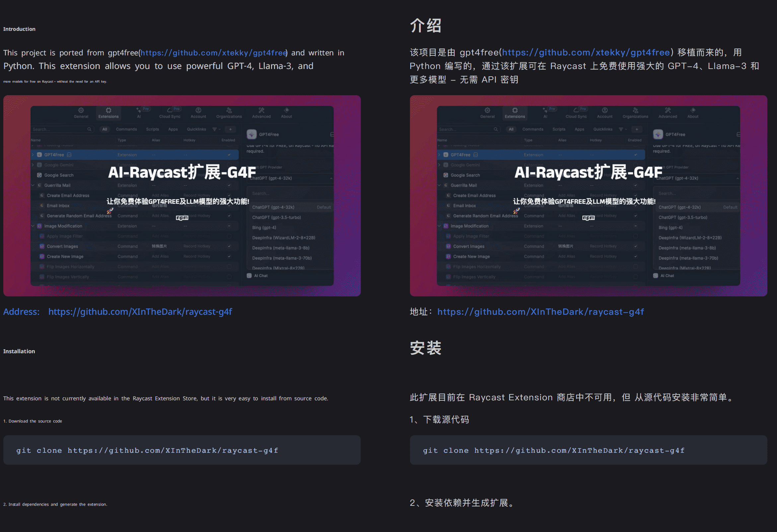Click Extensions icon in Chinese-side screenshot
The width and height of the screenshot is (777, 532).
(x=515, y=110)
